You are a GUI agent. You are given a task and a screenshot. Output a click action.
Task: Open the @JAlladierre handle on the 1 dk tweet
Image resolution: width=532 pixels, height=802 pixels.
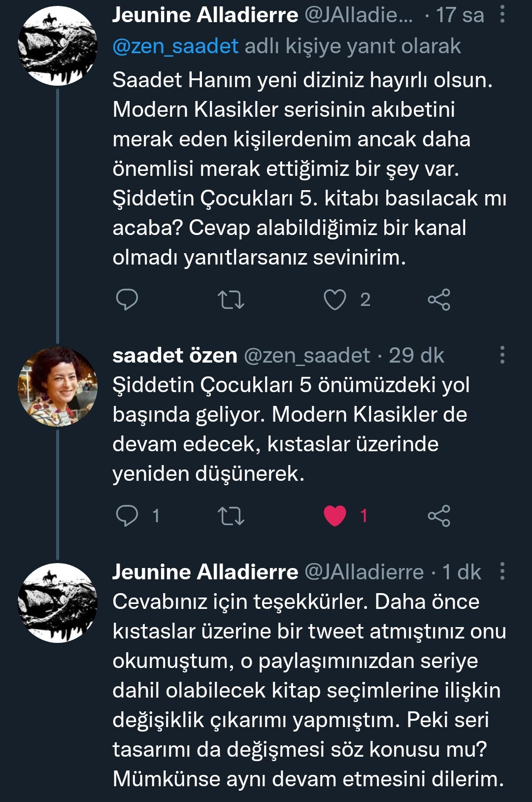pyautogui.click(x=364, y=572)
